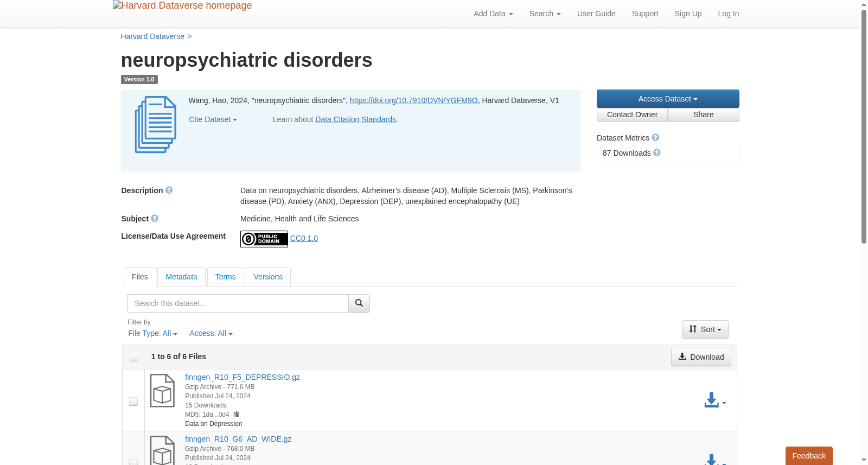The height and width of the screenshot is (465, 868).
Task: Click the DEPRESSIO.gz file type icon
Action: pos(162,391)
